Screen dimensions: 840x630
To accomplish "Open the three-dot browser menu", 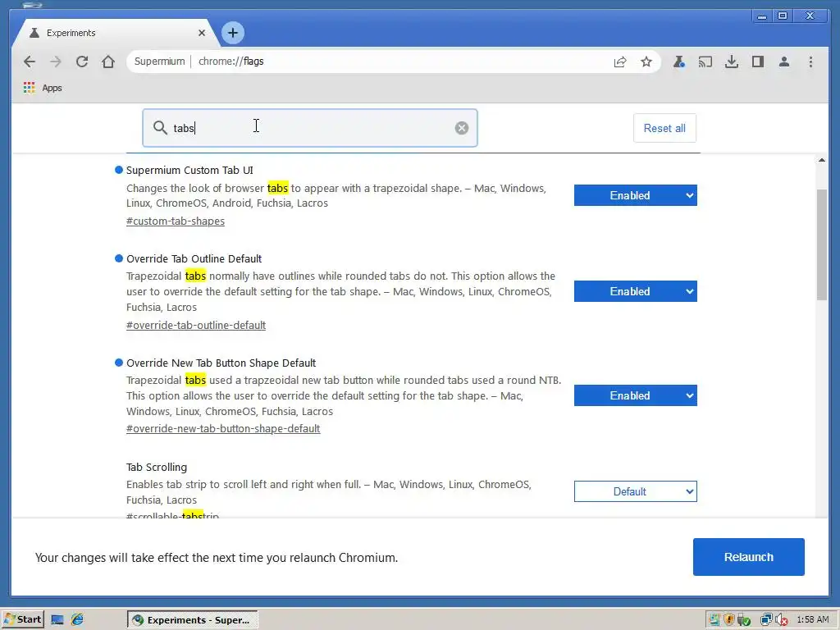I will (810, 62).
